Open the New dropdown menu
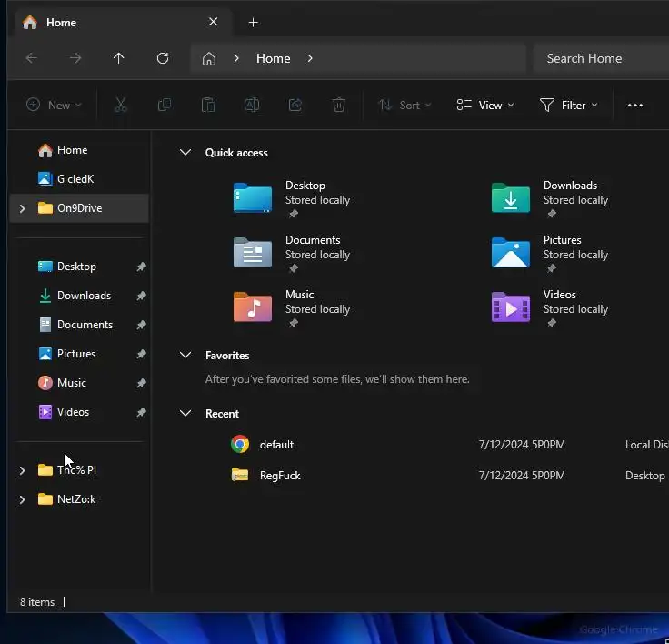This screenshot has width=669, height=644. point(54,105)
